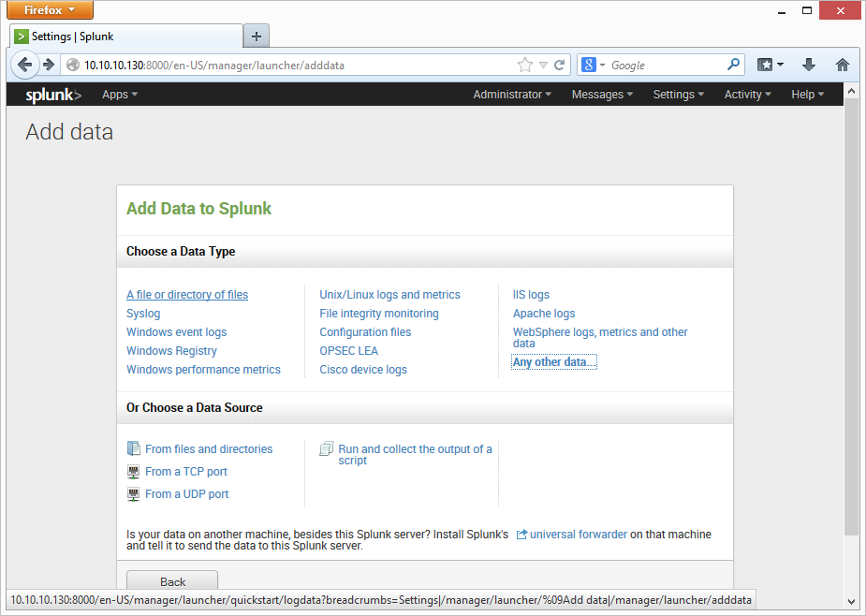Screen dimensions: 866x616
Task: Select Cisco device logs
Action: (x=363, y=370)
